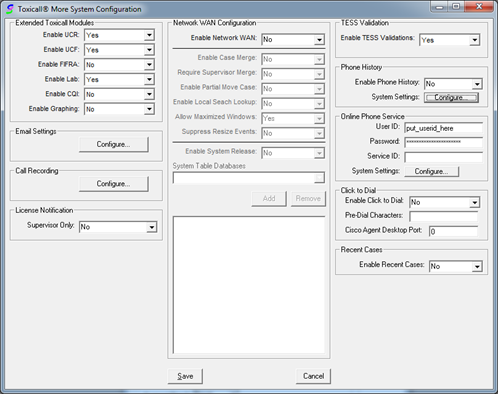Screen dimensions: 498x394
Task: Click the "Enable Click to Dial:" label
Action: tap(374, 200)
